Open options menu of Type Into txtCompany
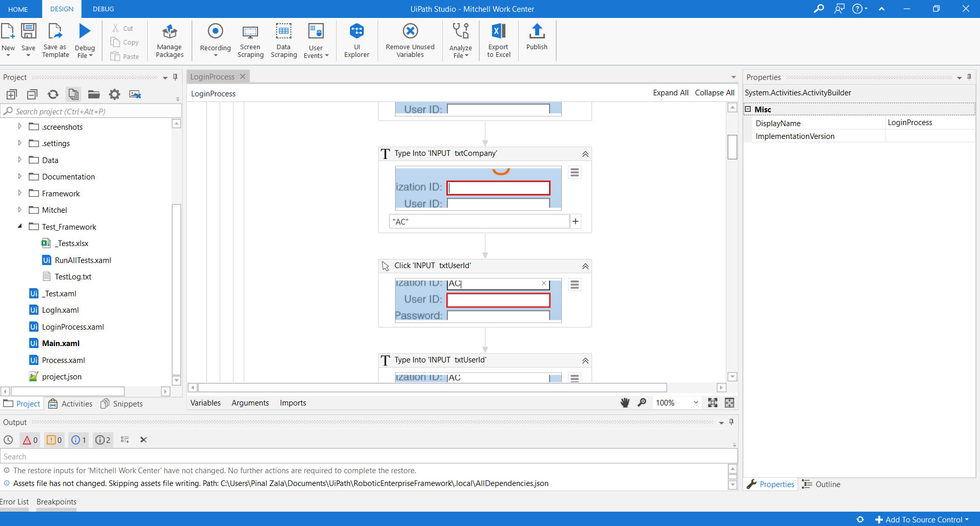980x526 pixels. pyautogui.click(x=575, y=173)
